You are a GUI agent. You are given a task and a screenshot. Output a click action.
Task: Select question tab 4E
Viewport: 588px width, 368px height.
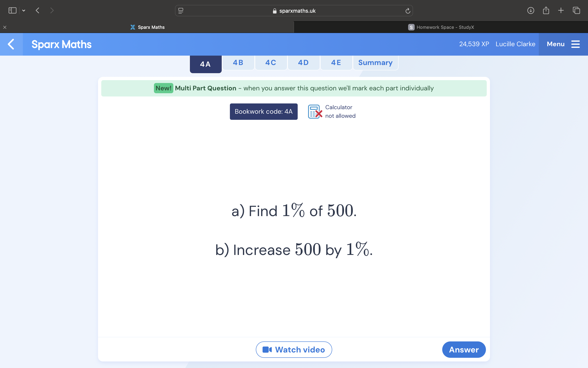(336, 63)
